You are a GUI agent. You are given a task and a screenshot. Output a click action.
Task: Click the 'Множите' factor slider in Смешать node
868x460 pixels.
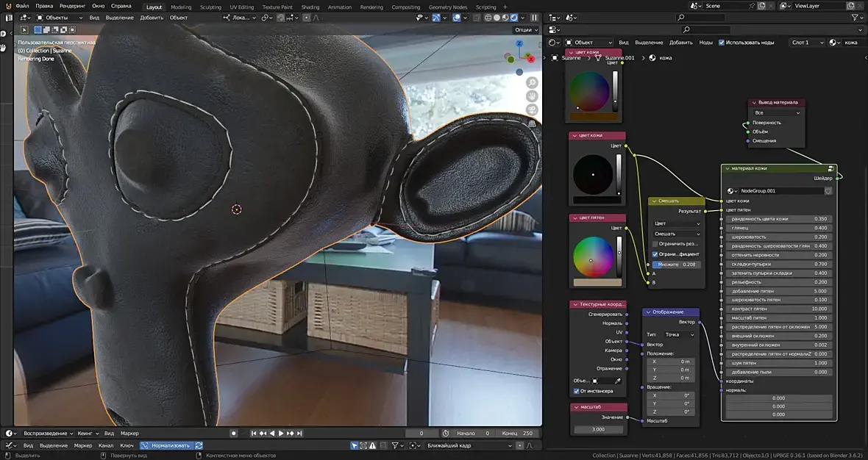pos(675,265)
